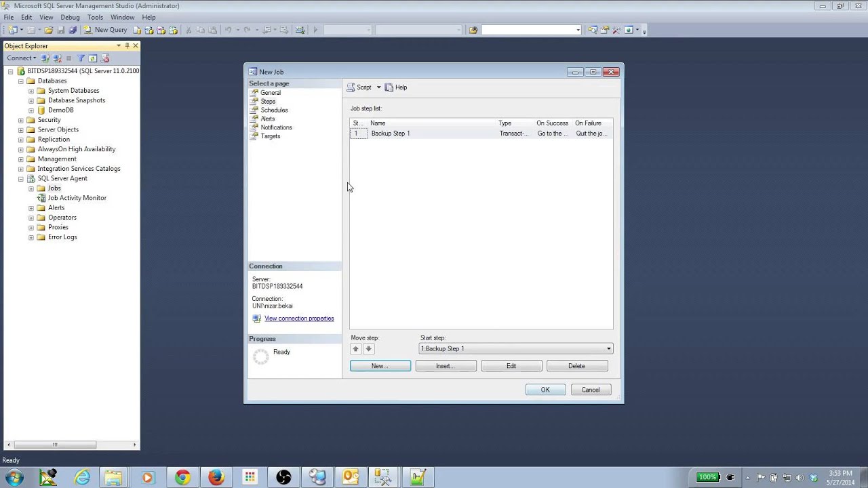Open the Window menu

pos(122,17)
